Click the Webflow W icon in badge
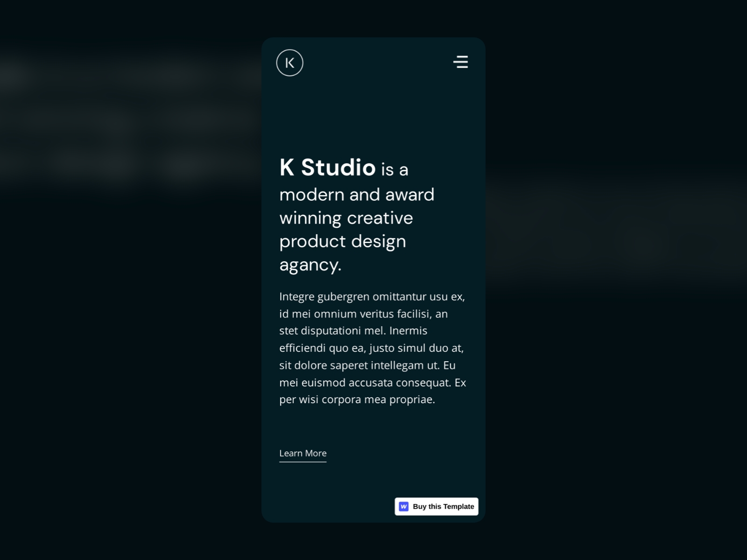747x560 pixels. [404, 506]
